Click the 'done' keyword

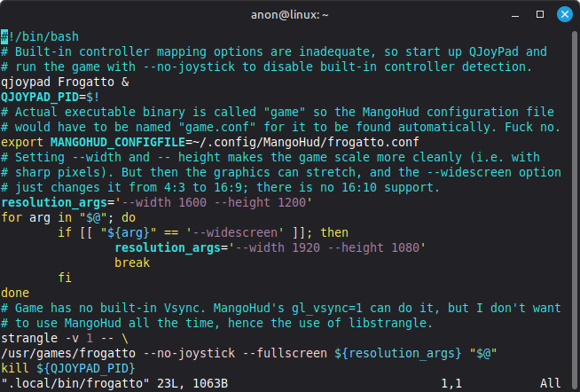coord(15,293)
